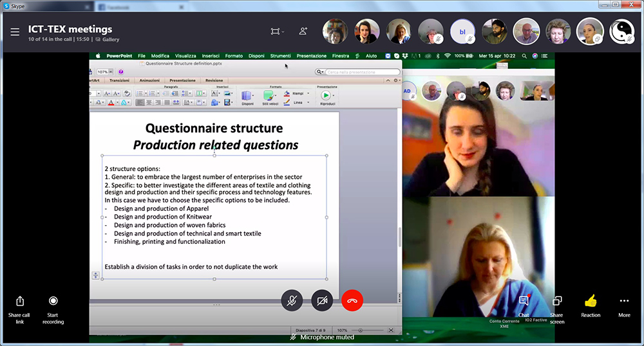Viewport: 644px width, 346px height.
Task: Insert a text box
Action: [x=214, y=93]
